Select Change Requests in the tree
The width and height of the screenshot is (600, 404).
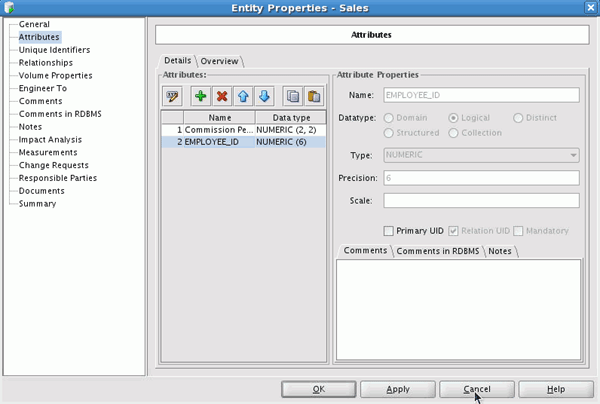pos(54,165)
